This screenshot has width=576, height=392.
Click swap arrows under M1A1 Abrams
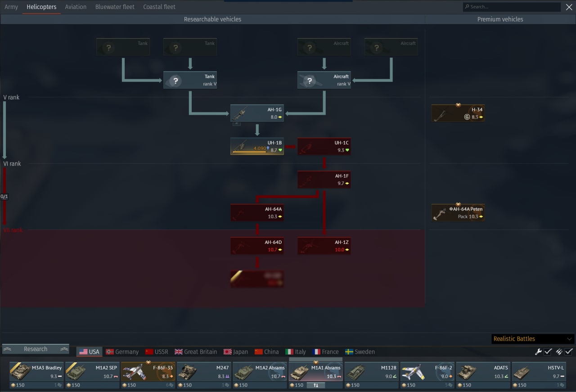[316, 385]
